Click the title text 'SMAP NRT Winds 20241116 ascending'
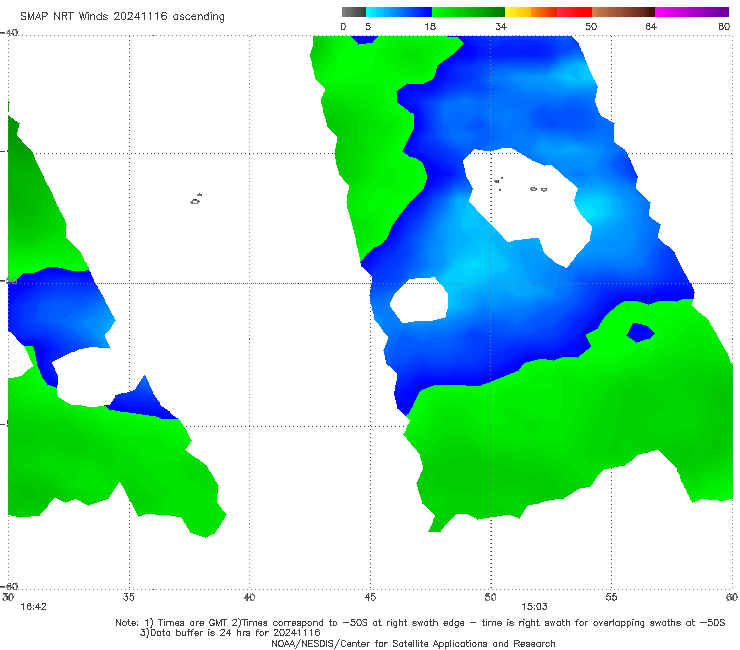The height and width of the screenshot is (650, 740). (122, 16)
